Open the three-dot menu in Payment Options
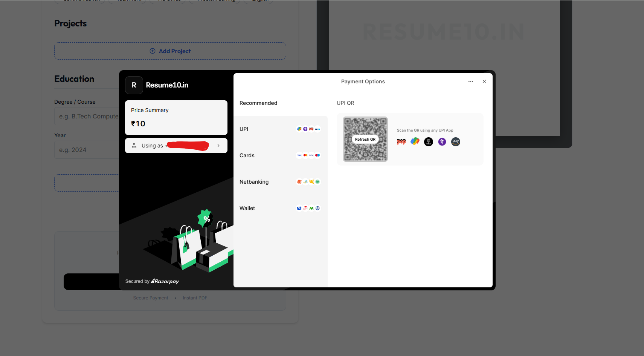Viewport: 644px width, 356px height. coord(470,81)
